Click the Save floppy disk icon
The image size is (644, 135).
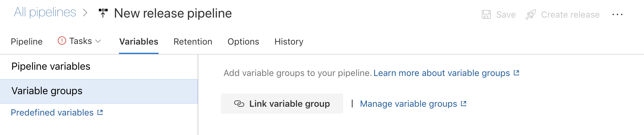[486, 14]
